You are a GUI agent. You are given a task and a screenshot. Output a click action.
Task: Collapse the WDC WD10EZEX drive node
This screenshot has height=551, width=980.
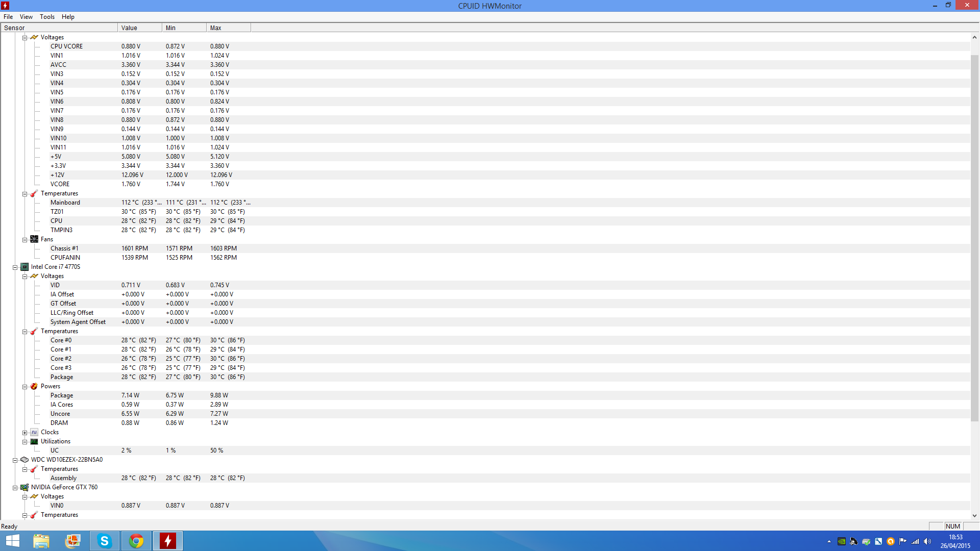(15, 460)
